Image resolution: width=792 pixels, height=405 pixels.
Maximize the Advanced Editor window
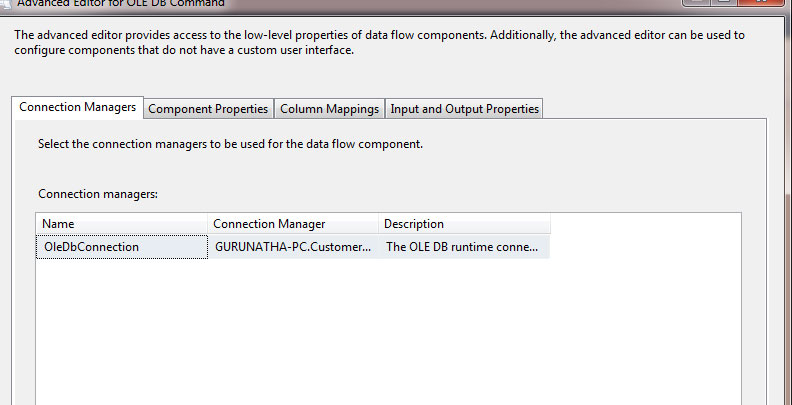pyautogui.click(x=723, y=2)
